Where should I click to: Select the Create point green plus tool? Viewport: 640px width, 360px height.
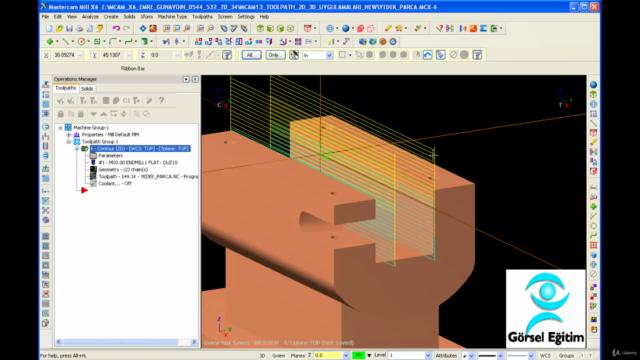50,41
